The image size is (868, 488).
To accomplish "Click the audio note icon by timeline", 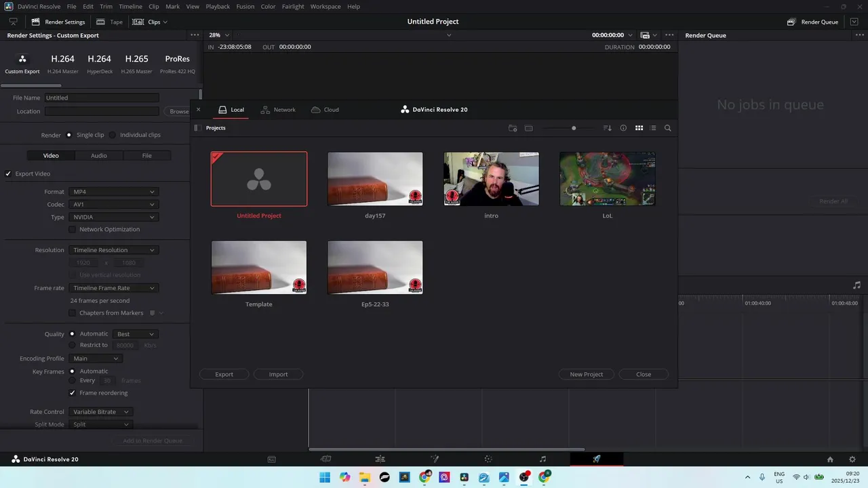I will pyautogui.click(x=856, y=285).
